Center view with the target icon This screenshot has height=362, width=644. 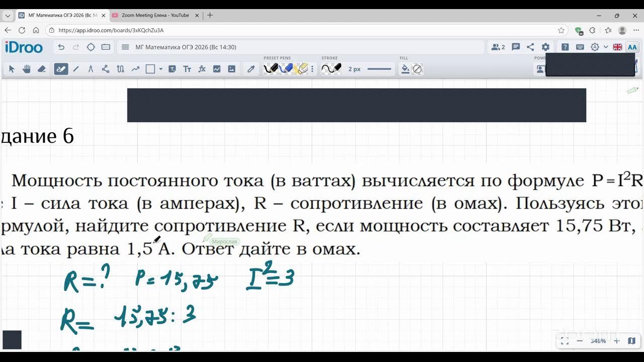pyautogui.click(x=91, y=47)
